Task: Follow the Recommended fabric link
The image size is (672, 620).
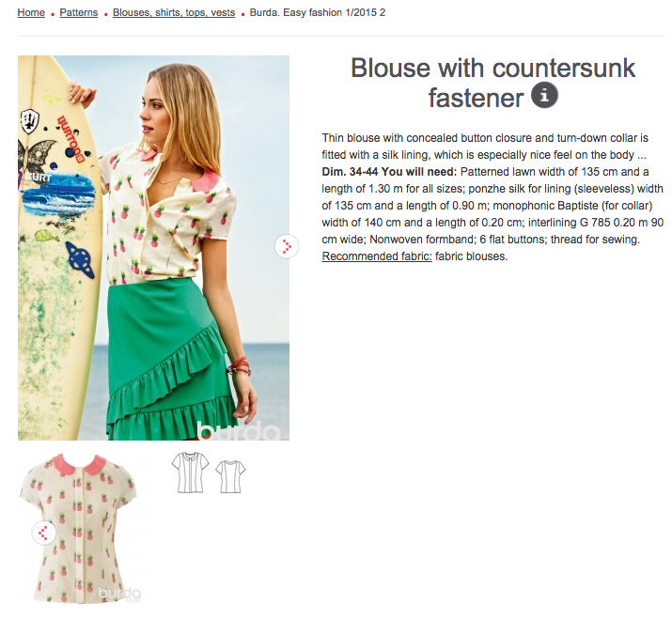Action: [x=377, y=256]
